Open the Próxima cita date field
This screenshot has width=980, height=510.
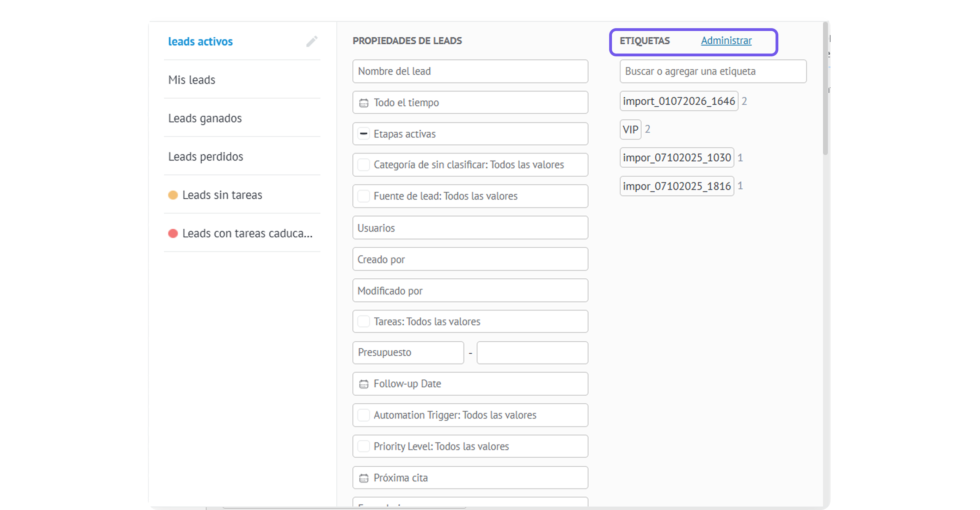[470, 478]
